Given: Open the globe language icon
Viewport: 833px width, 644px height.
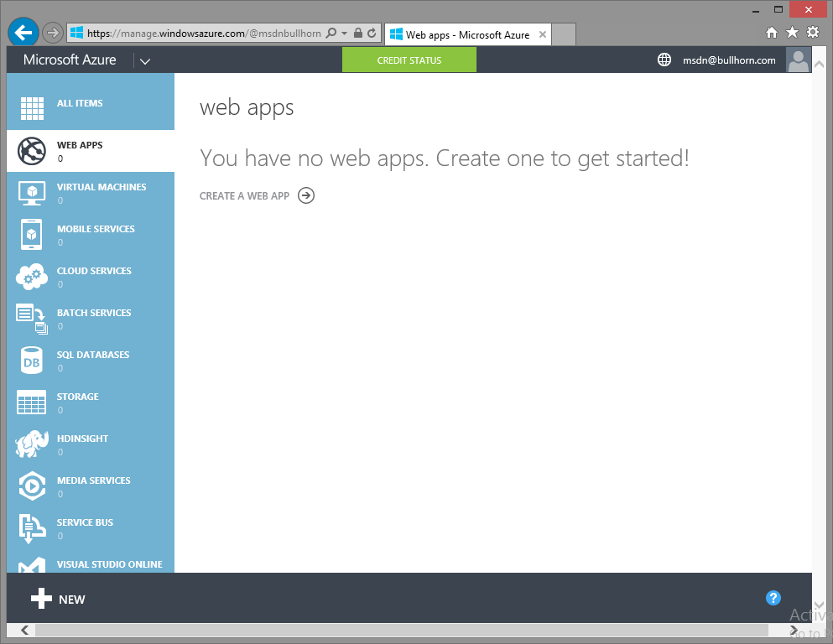Looking at the screenshot, I should 664,60.
